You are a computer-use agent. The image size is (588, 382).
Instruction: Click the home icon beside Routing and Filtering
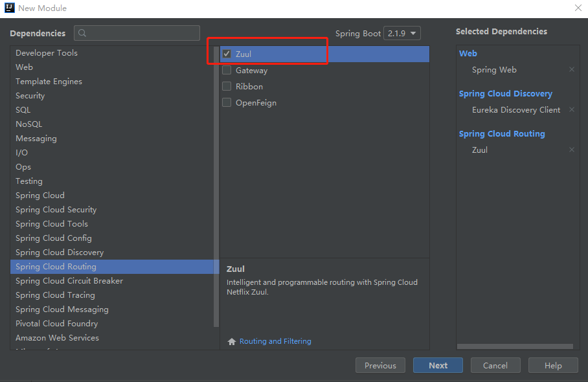click(231, 341)
